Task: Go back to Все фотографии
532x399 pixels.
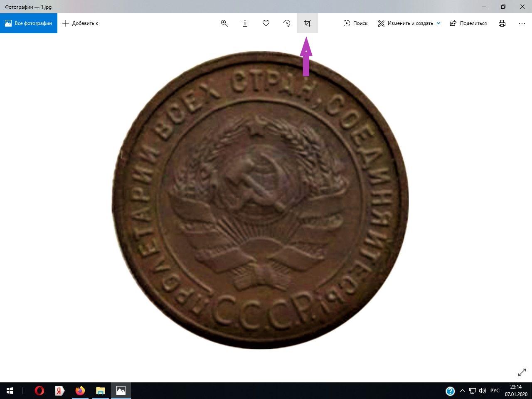Action: [x=29, y=23]
